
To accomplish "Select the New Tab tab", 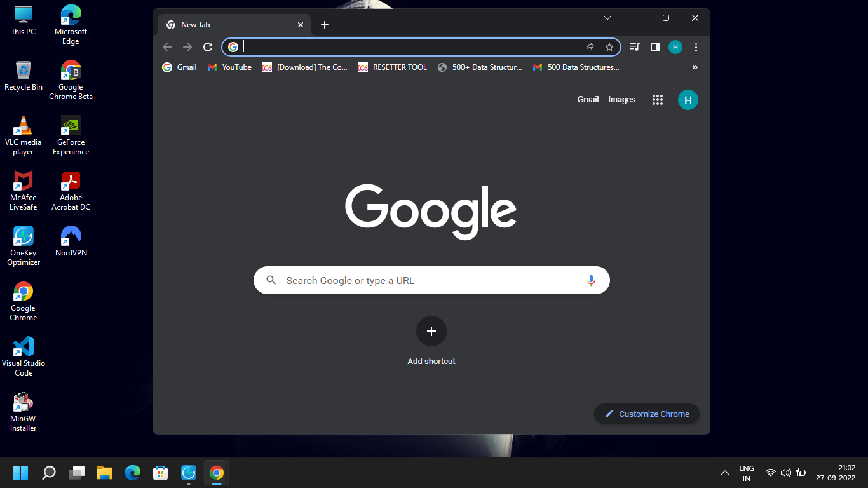I will pyautogui.click(x=234, y=25).
